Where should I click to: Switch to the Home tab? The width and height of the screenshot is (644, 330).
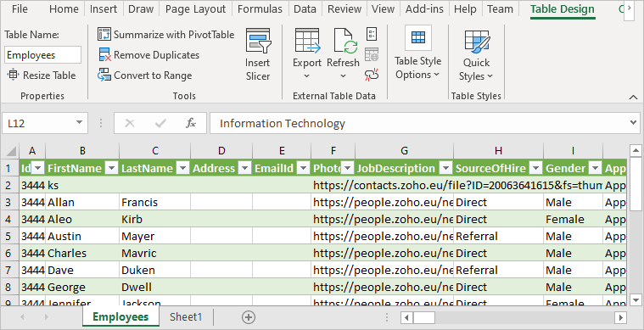tap(64, 9)
